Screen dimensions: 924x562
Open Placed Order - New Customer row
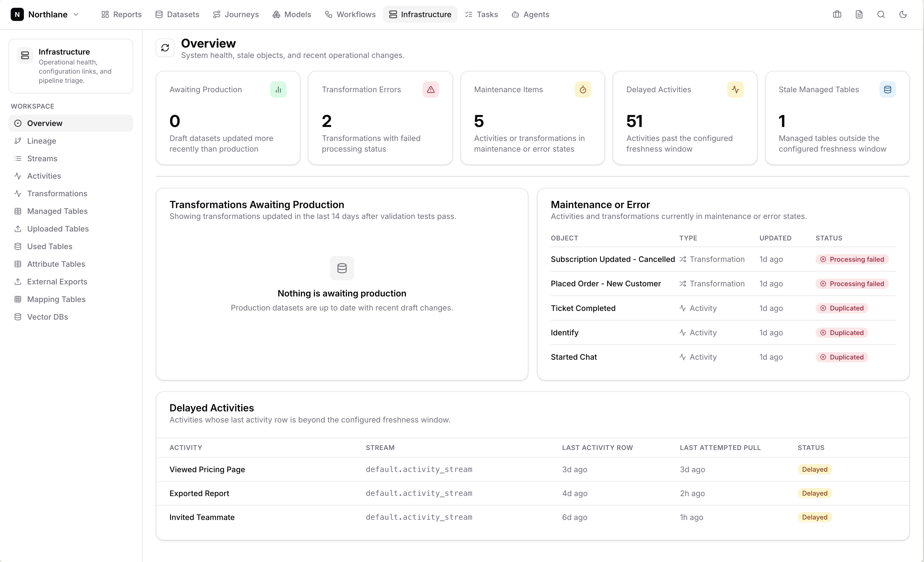(723, 284)
